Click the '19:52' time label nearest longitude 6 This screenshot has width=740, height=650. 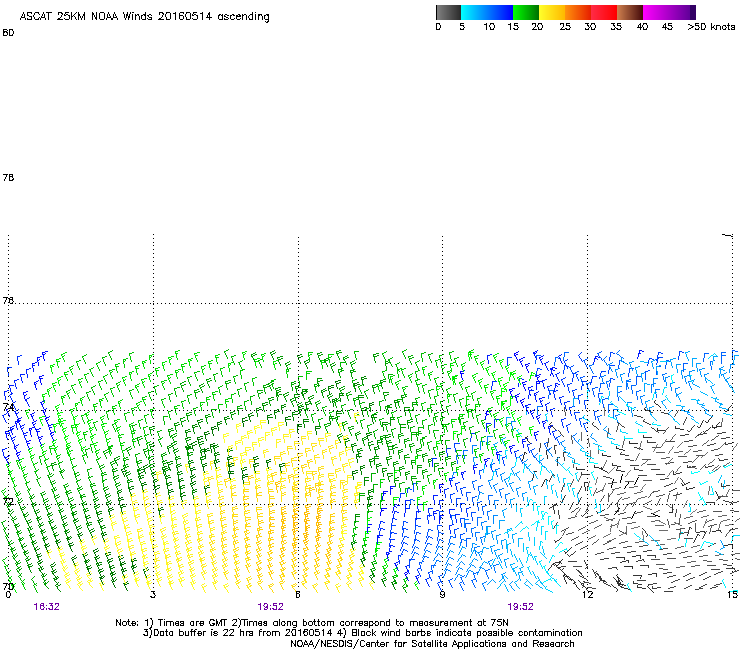(x=270, y=607)
